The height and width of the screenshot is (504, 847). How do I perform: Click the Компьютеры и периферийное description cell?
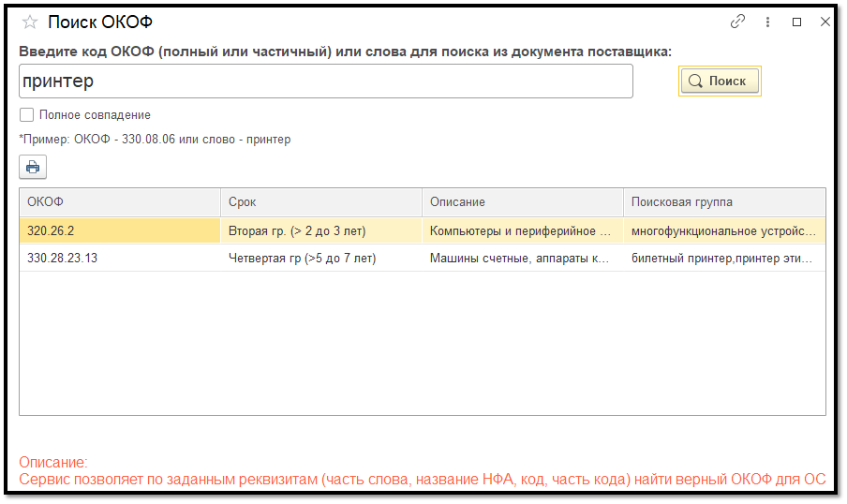[523, 230]
